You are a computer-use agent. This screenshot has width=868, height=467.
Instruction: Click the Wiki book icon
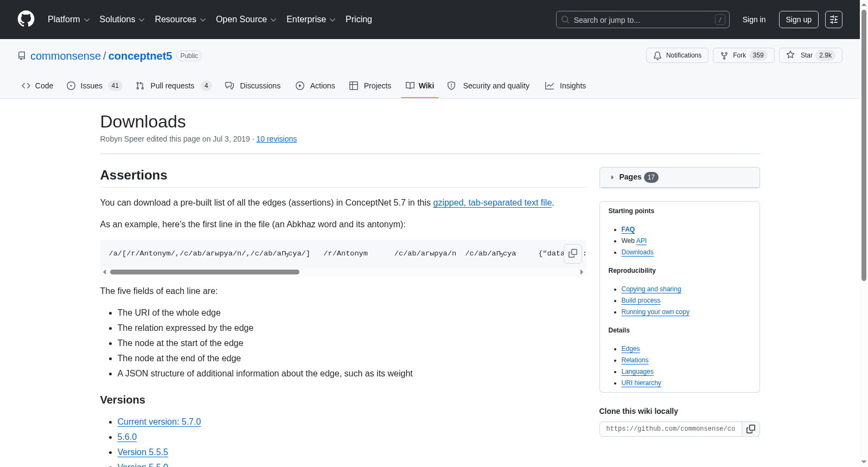point(410,86)
